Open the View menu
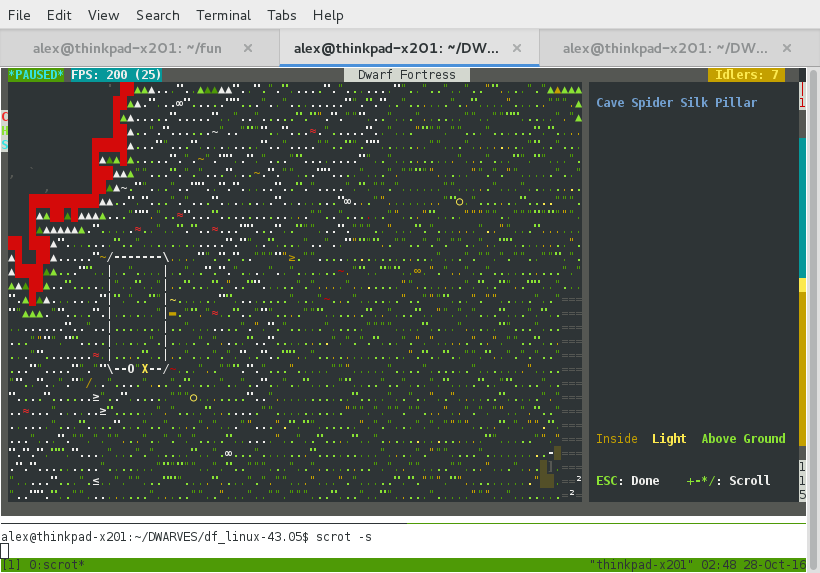 pyautogui.click(x=103, y=15)
